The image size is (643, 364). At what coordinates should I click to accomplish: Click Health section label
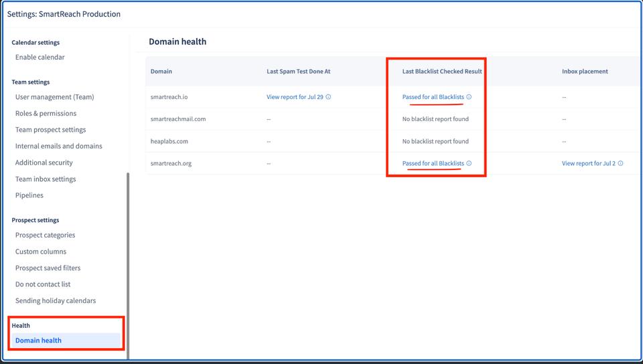tap(21, 325)
